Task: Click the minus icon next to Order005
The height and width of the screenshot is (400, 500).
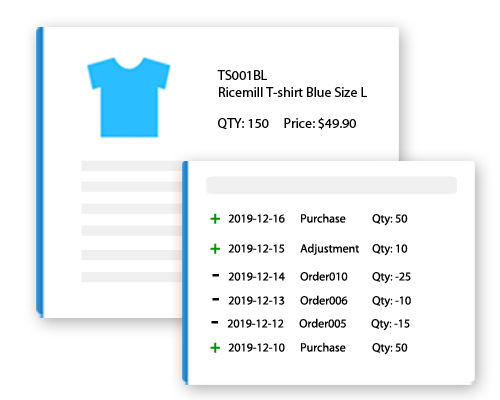Action: pyautogui.click(x=215, y=322)
